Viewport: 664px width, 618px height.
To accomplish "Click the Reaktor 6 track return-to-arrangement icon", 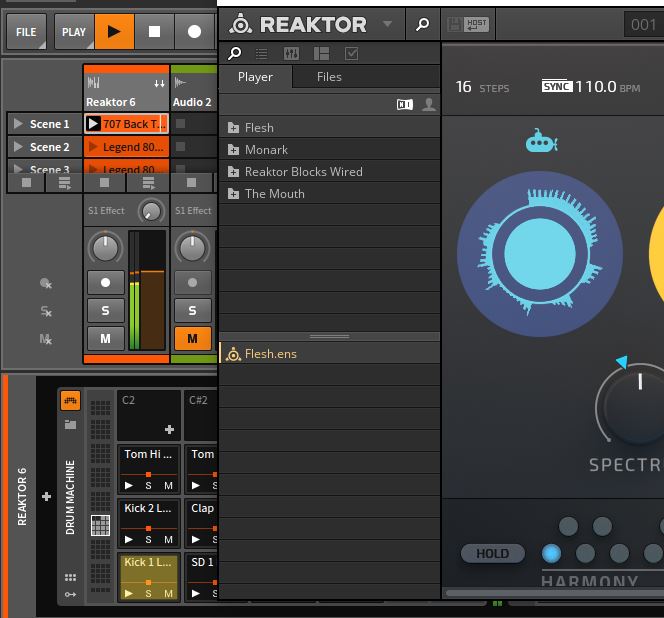I will tap(148, 183).
